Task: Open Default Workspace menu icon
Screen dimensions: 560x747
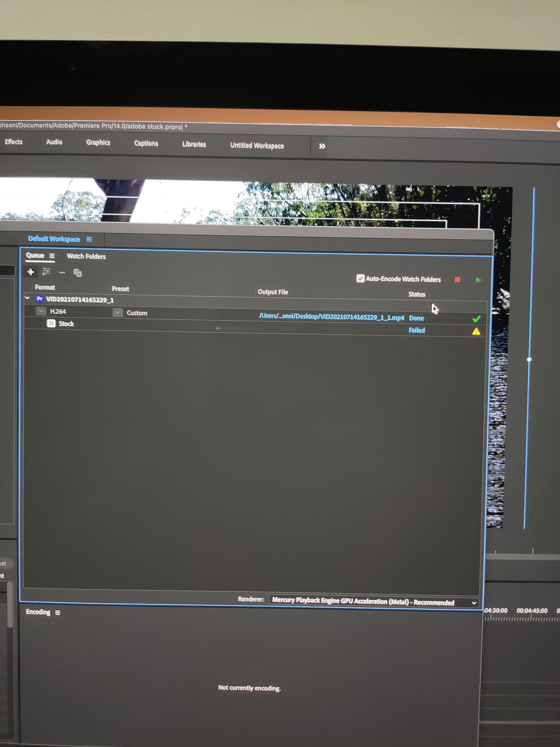Action: 89,239
